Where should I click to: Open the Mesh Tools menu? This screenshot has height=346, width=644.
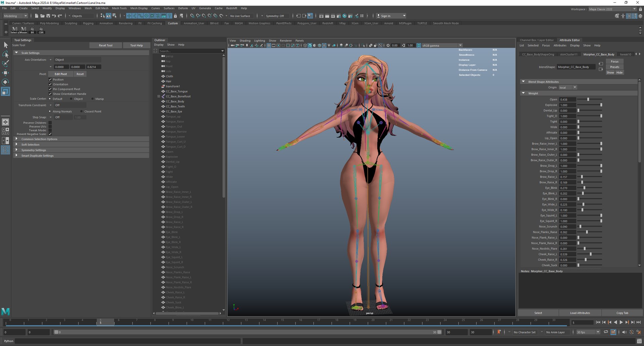pyautogui.click(x=119, y=8)
